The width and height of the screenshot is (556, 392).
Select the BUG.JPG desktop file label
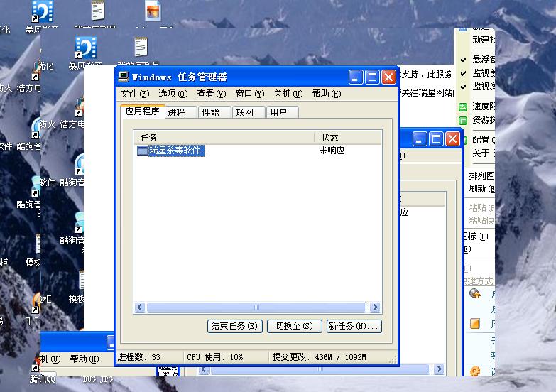pos(98,380)
